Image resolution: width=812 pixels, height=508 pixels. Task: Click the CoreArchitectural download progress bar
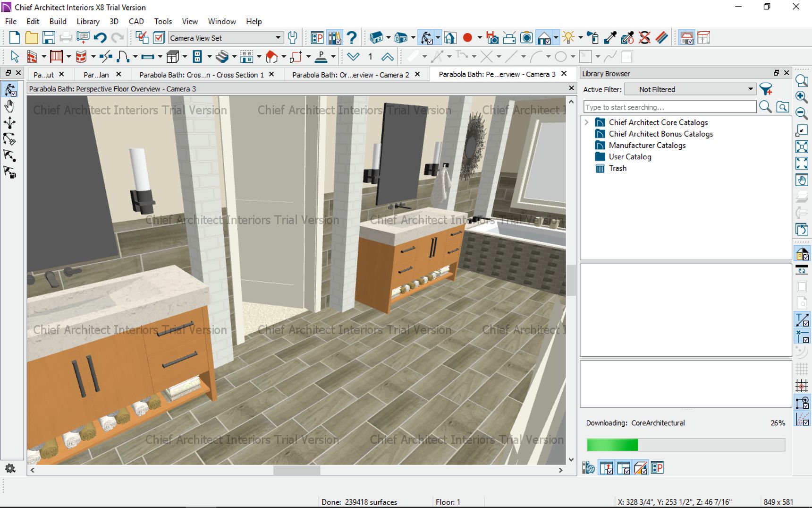[x=685, y=445]
